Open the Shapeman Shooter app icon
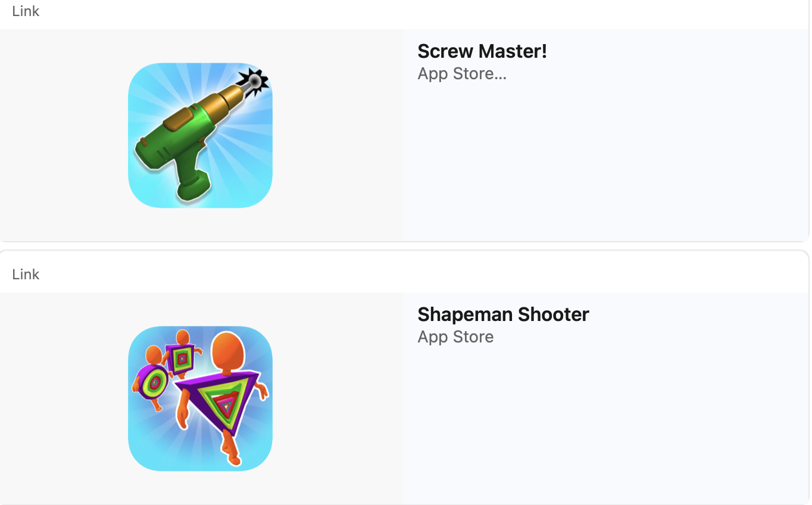 tap(200, 398)
